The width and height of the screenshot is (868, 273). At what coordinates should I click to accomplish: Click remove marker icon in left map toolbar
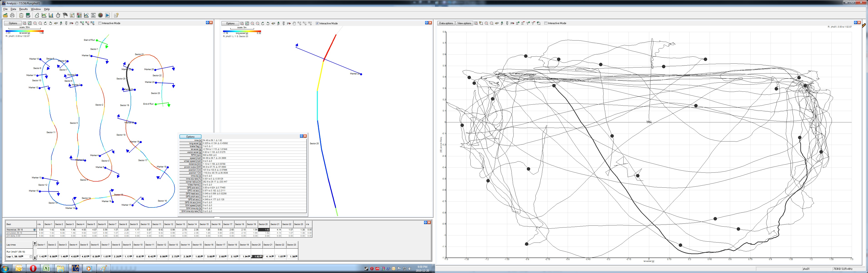(87, 23)
